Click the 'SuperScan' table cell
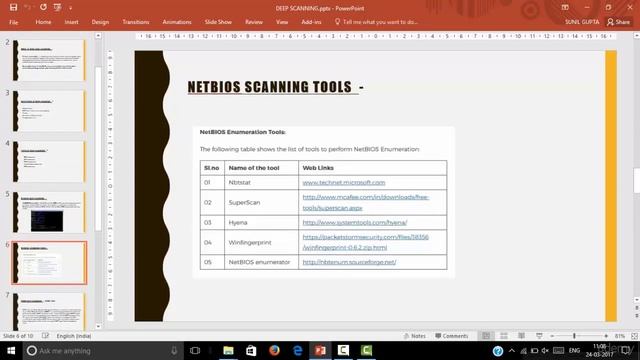 (261, 202)
